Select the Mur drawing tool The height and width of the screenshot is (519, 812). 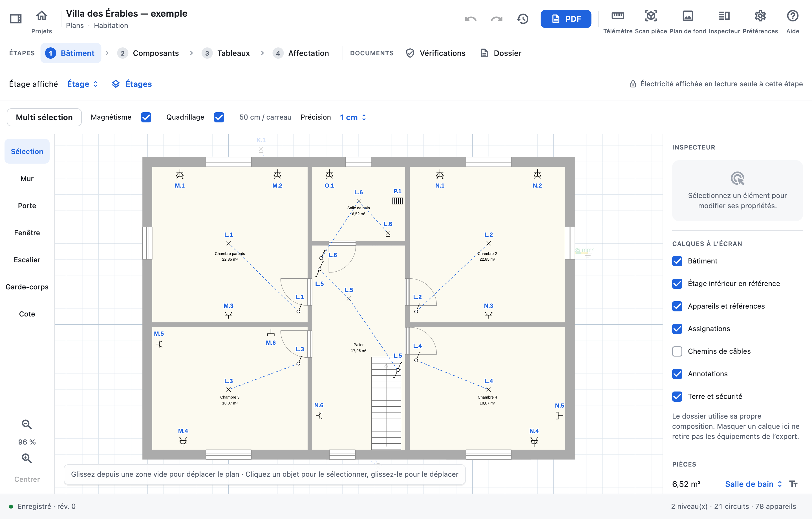(x=27, y=179)
